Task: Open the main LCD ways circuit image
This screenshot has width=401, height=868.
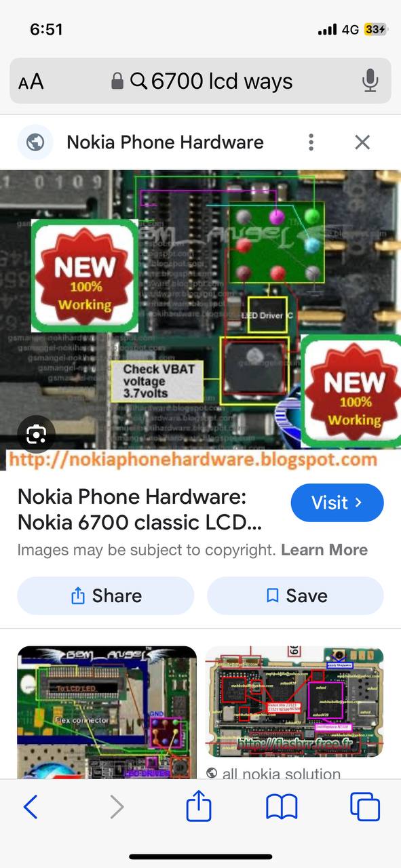Action: (200, 320)
